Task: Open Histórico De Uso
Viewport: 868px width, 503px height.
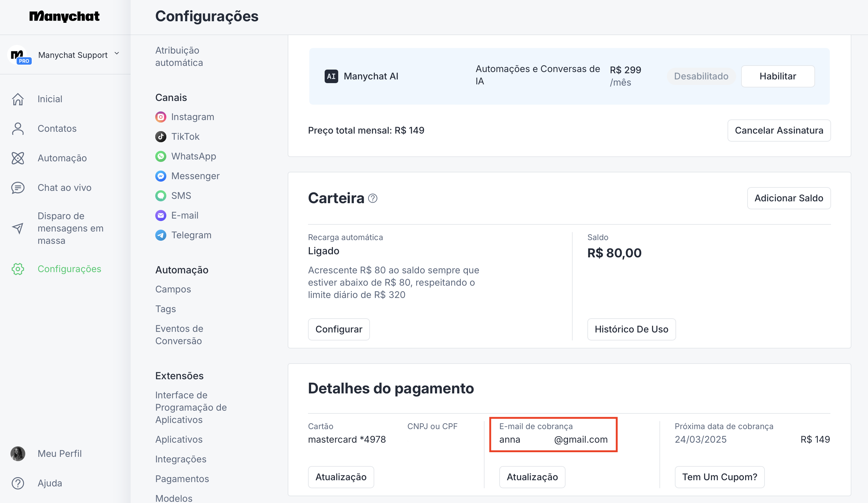Action: (x=631, y=329)
